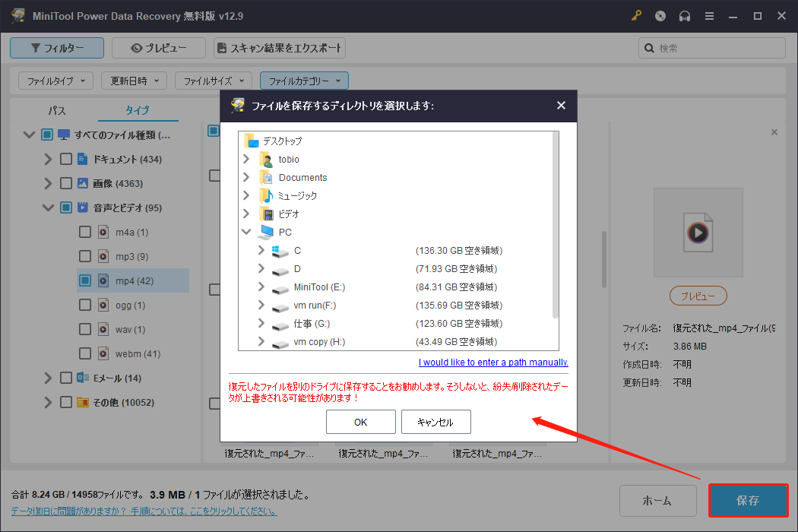Click the registration key icon
This screenshot has width=798, height=532.
(x=636, y=16)
